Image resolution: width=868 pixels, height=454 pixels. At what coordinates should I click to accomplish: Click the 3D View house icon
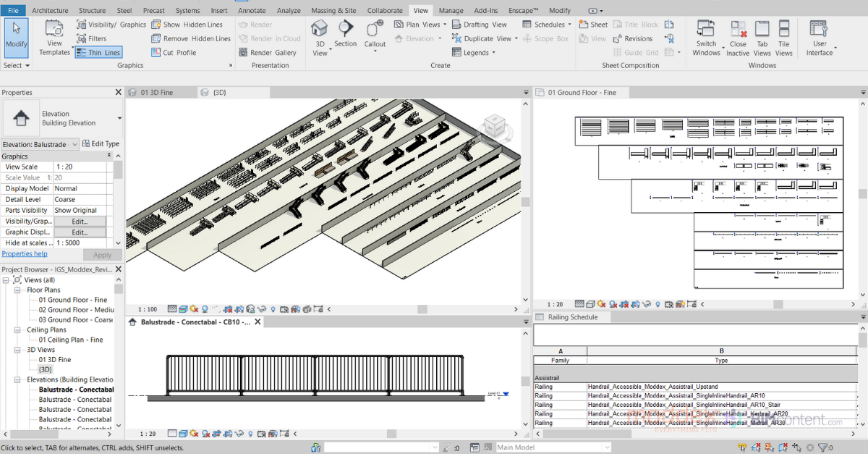(319, 29)
